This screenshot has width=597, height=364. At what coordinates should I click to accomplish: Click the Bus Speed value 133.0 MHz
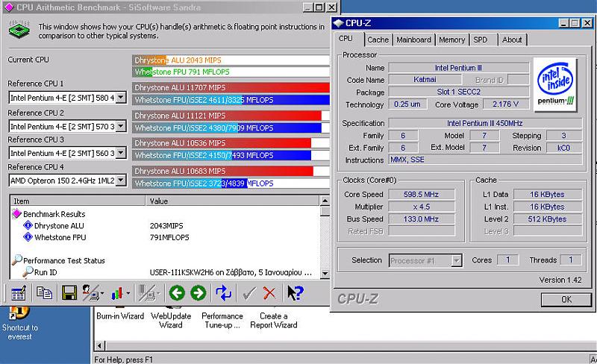(421, 219)
